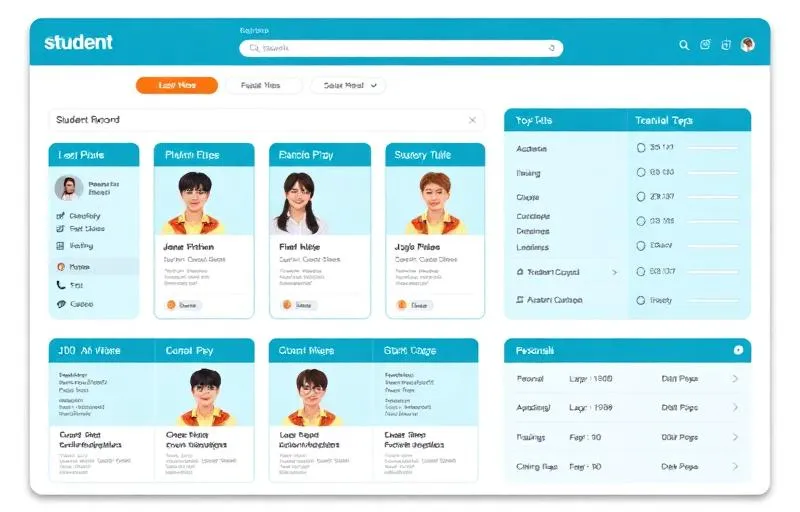The image size is (800, 512).
Task: Select the radio button in the 'Clapje' row
Action: click(641, 196)
